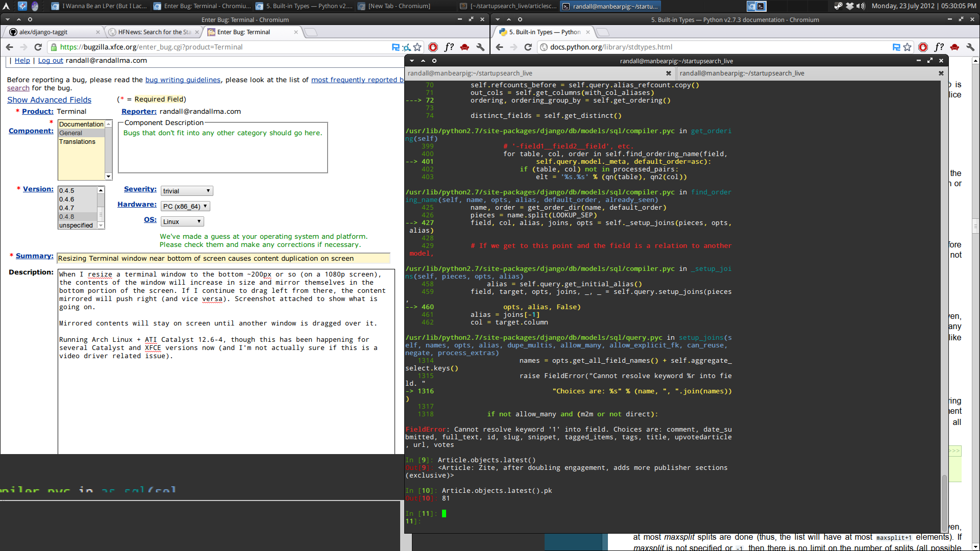Select General in Component list
This screenshot has height=551, width=980.
tap(82, 133)
